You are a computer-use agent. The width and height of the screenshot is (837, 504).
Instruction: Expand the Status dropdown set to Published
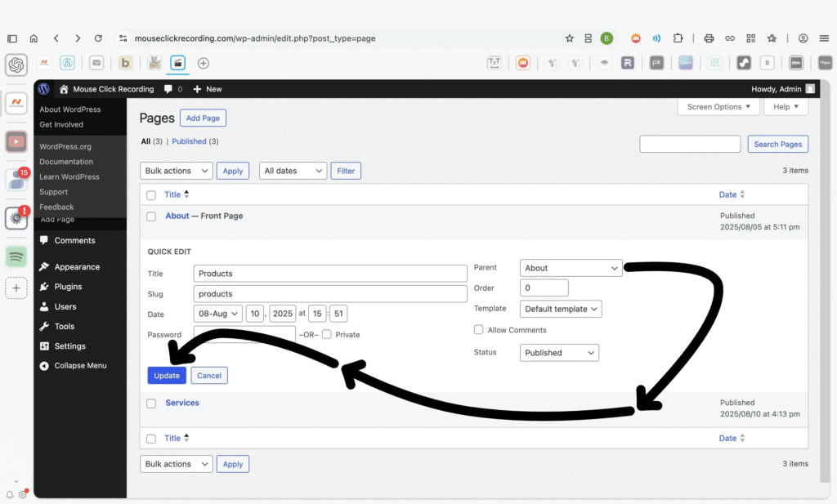click(559, 353)
